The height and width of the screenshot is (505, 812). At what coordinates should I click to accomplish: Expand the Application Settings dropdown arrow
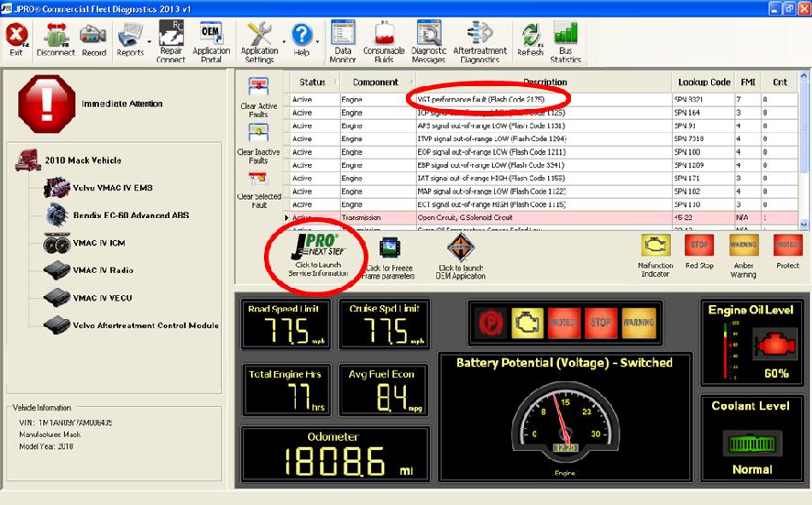(284, 41)
